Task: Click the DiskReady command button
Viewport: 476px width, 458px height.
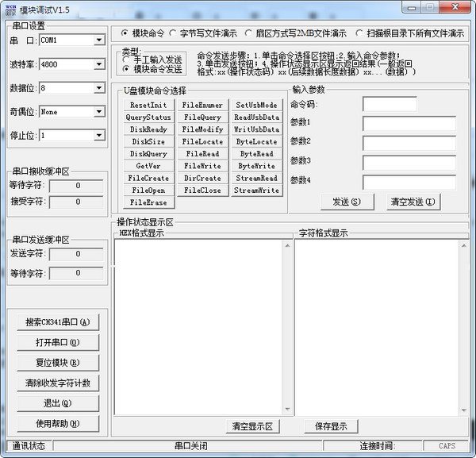Action: (x=149, y=129)
